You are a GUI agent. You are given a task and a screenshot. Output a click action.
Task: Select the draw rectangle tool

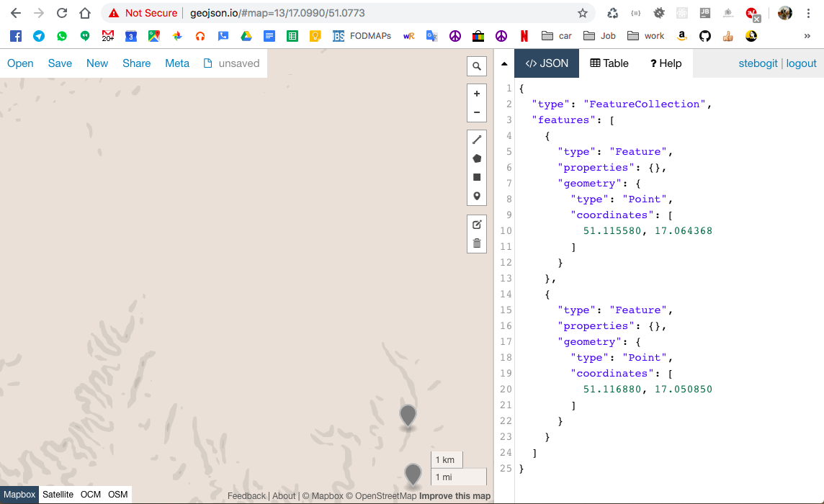coord(476,176)
